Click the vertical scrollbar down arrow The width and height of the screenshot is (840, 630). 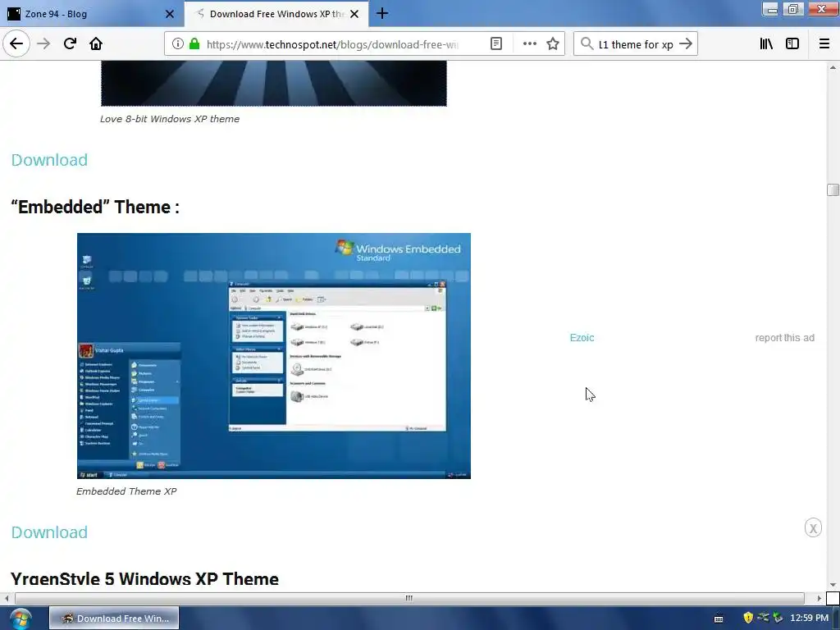pos(833,585)
